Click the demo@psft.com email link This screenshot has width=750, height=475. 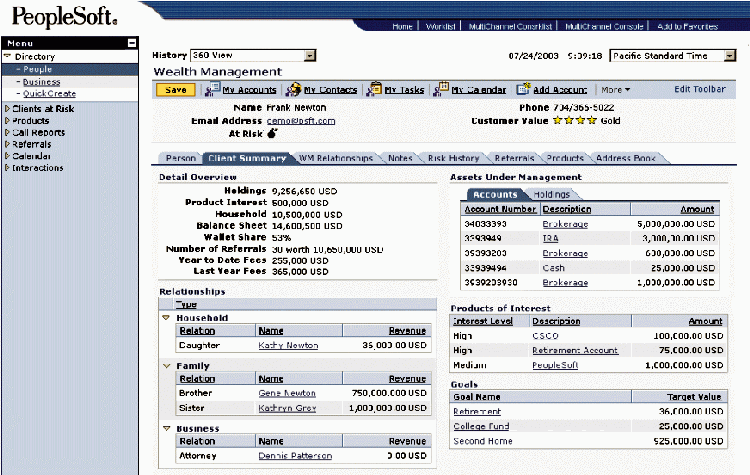[x=301, y=121]
